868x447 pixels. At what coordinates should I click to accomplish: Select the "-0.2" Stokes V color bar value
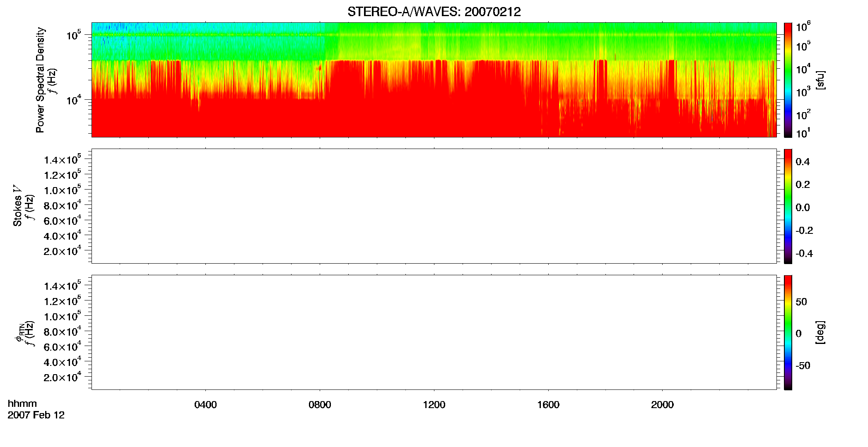coord(804,231)
